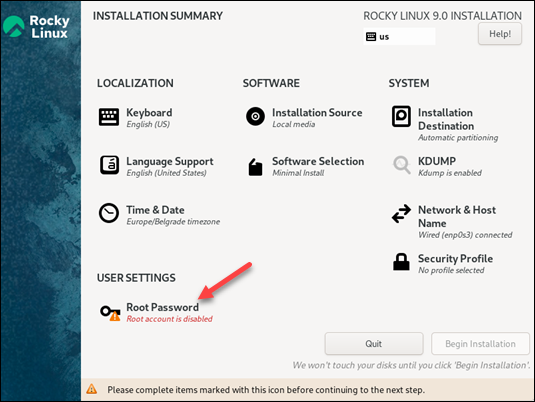Open the Keyboard settings label

149,113
